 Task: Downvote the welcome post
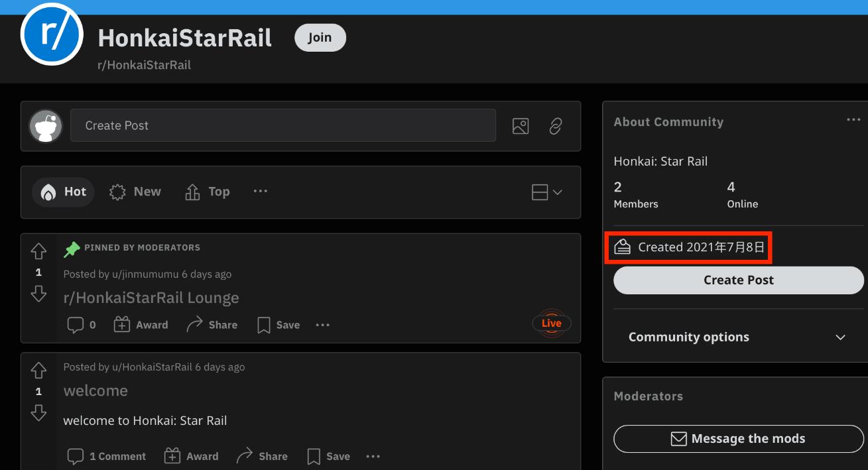tap(38, 413)
